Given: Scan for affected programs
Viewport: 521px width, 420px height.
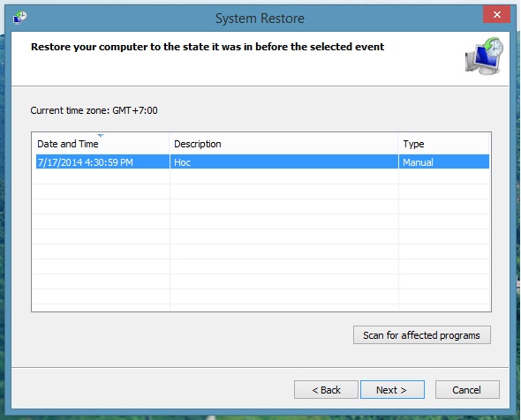Looking at the screenshot, I should point(421,335).
